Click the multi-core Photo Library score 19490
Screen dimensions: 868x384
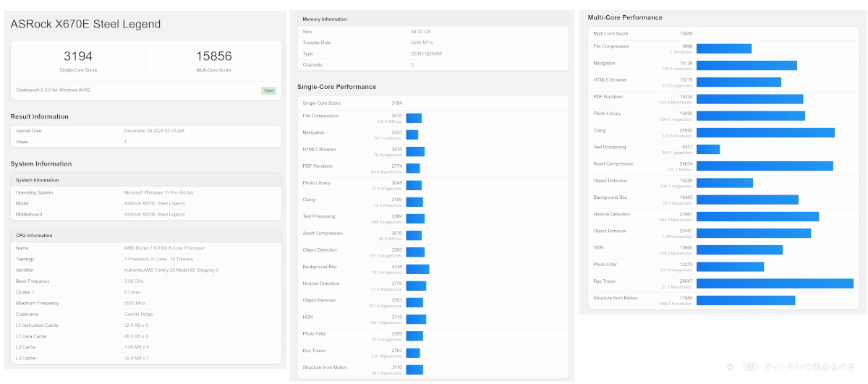[x=686, y=114]
